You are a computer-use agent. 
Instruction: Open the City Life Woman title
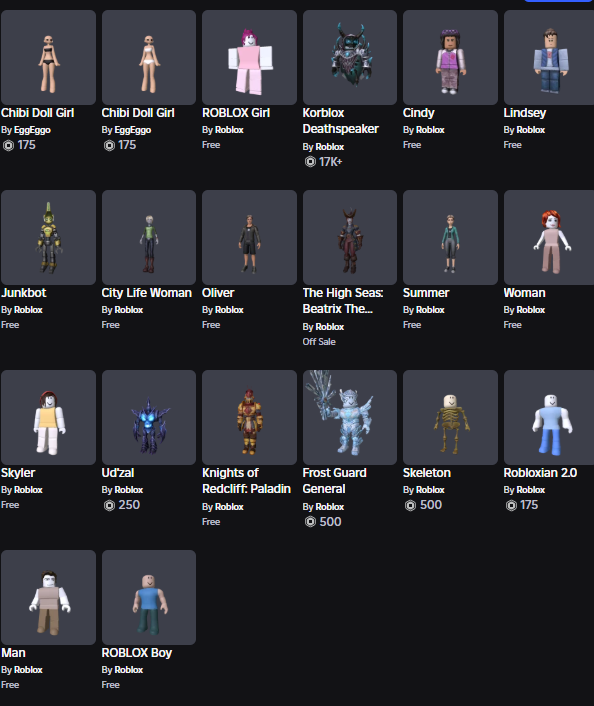point(147,293)
